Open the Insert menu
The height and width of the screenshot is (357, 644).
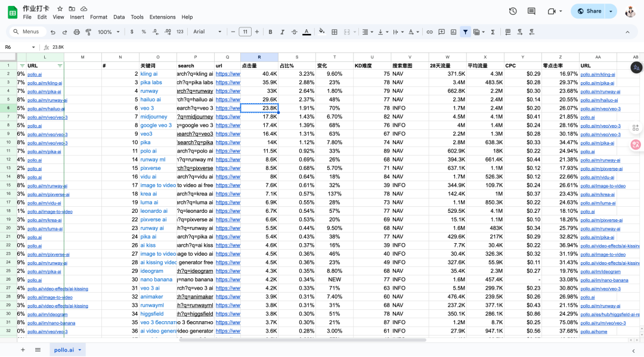pyautogui.click(x=77, y=17)
